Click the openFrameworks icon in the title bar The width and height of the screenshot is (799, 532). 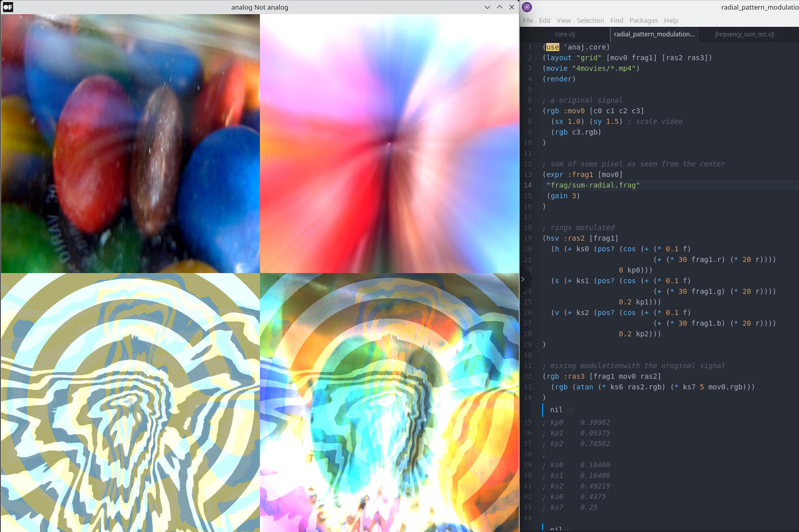point(8,7)
